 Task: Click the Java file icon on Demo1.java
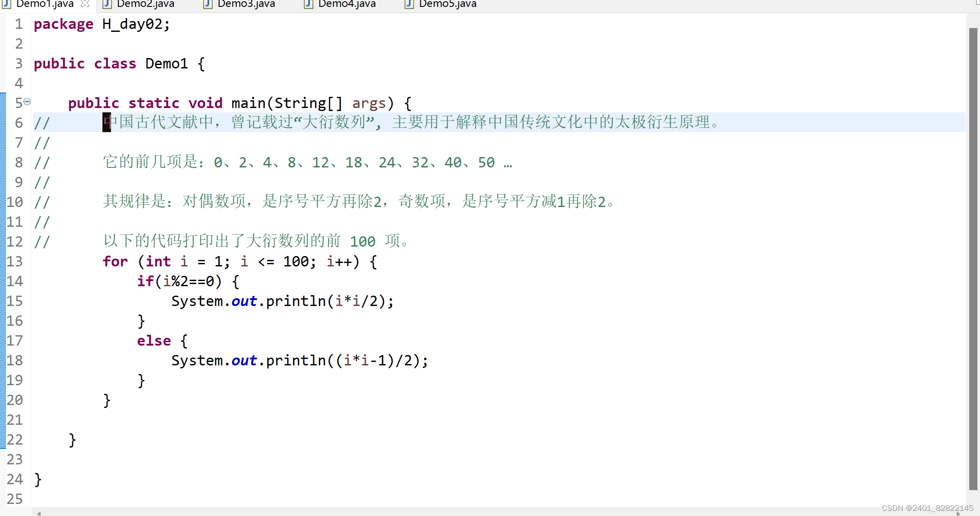[x=6, y=4]
